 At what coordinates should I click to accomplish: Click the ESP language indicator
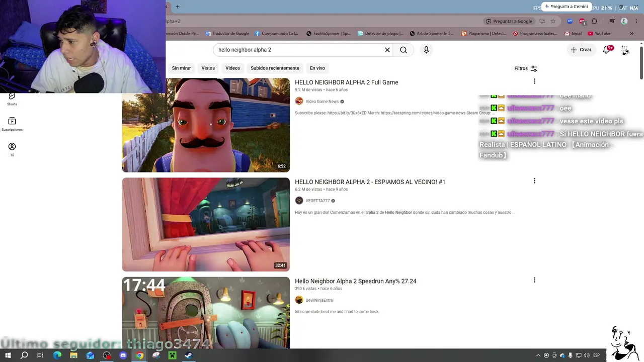point(596,355)
